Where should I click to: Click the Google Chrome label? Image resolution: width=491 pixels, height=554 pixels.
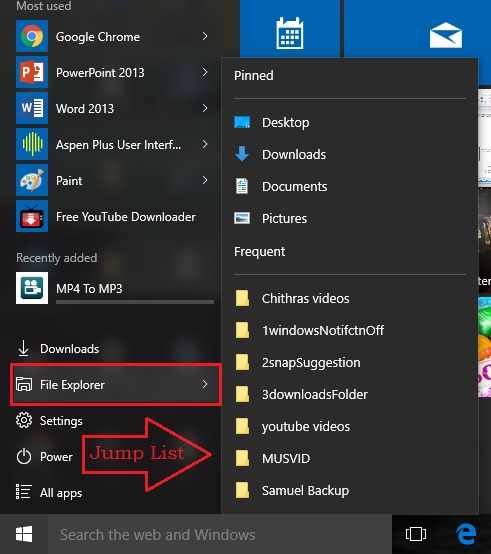coord(98,37)
